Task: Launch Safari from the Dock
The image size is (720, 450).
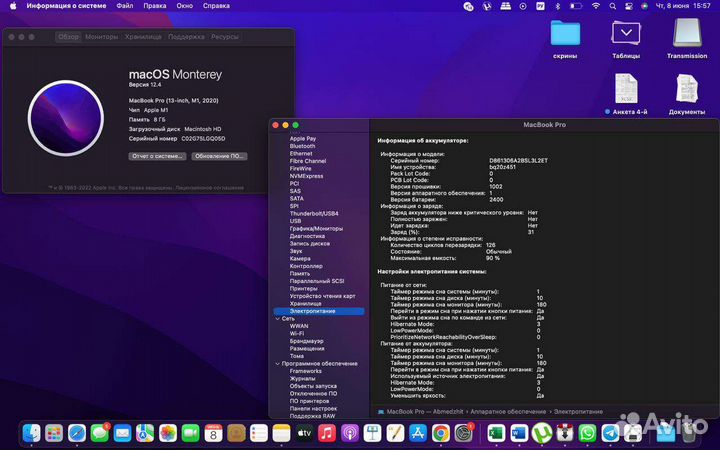Action: pos(77,433)
